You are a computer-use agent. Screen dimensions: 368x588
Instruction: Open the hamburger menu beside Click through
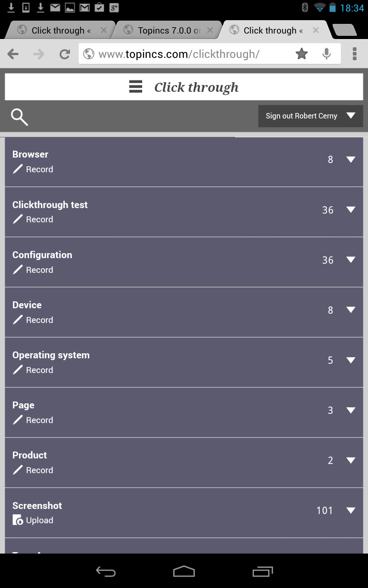pos(136,87)
